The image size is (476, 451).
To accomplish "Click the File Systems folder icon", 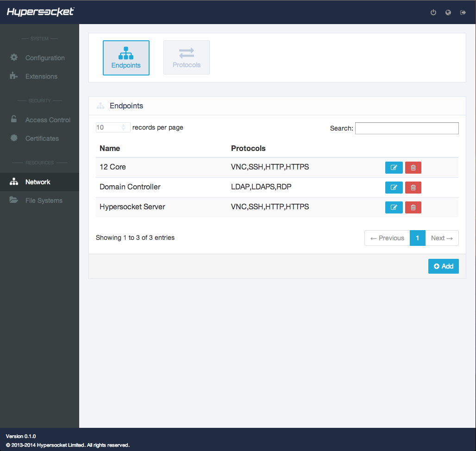I will [x=14, y=200].
